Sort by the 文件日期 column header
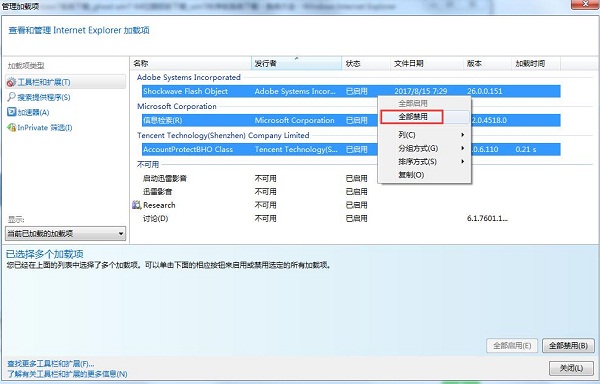600x384 pixels. tap(427, 63)
